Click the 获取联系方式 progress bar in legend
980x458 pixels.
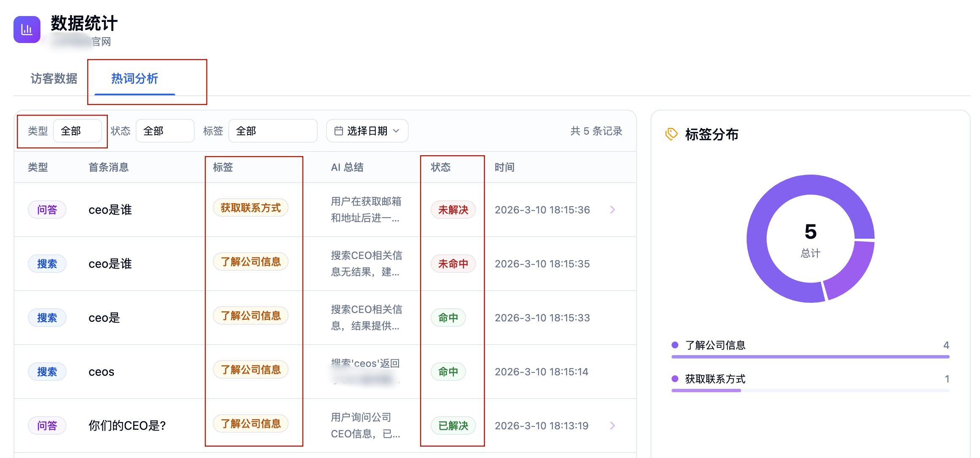point(706,391)
